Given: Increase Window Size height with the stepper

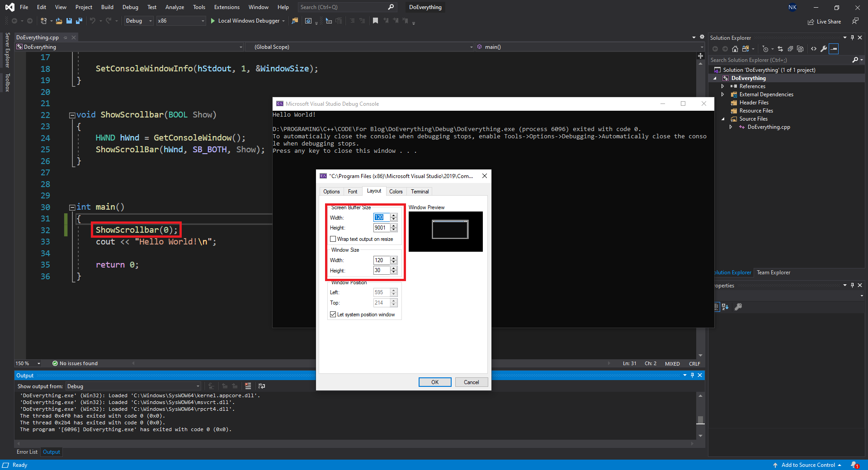Looking at the screenshot, I should click(x=393, y=268).
